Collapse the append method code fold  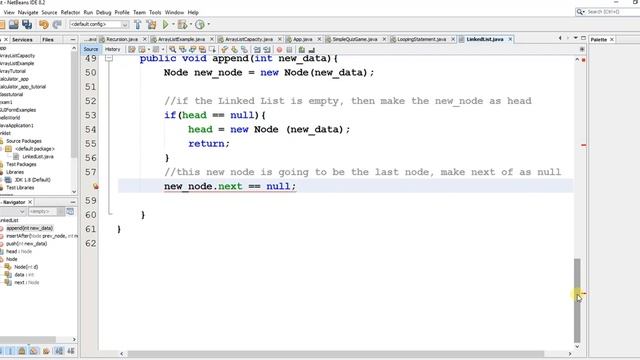(109, 58)
